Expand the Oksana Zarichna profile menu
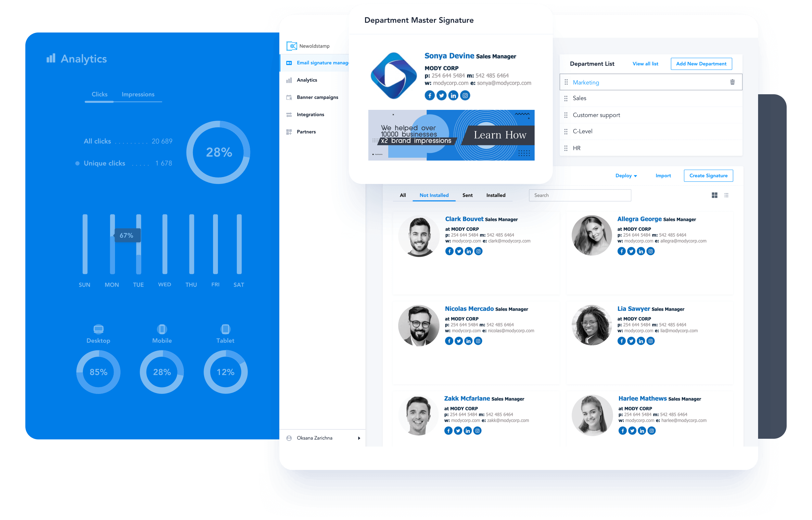 (361, 438)
